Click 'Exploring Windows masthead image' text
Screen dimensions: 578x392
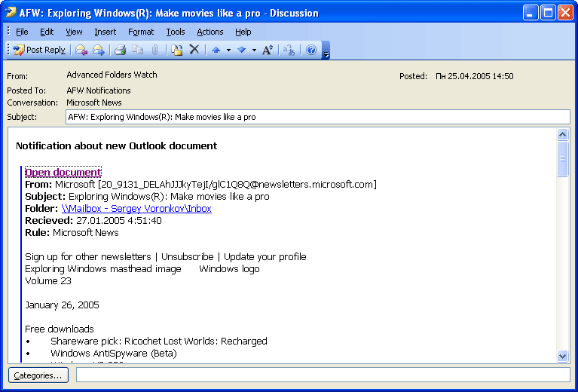point(103,269)
